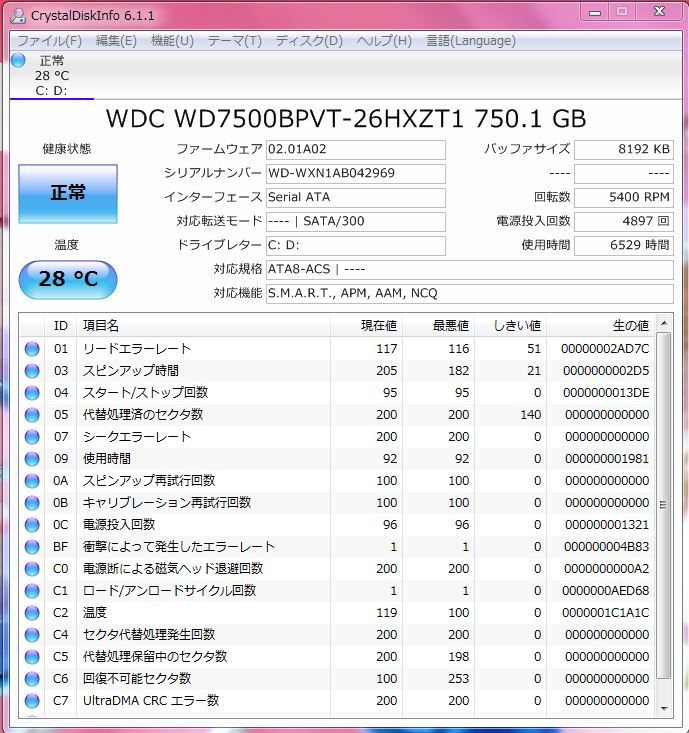This screenshot has width=689, height=733.
Task: Click the firmware field 02.01A02
Action: tap(355, 150)
